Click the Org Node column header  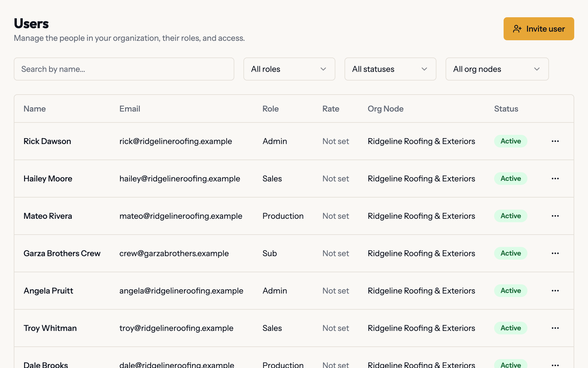coord(386,109)
